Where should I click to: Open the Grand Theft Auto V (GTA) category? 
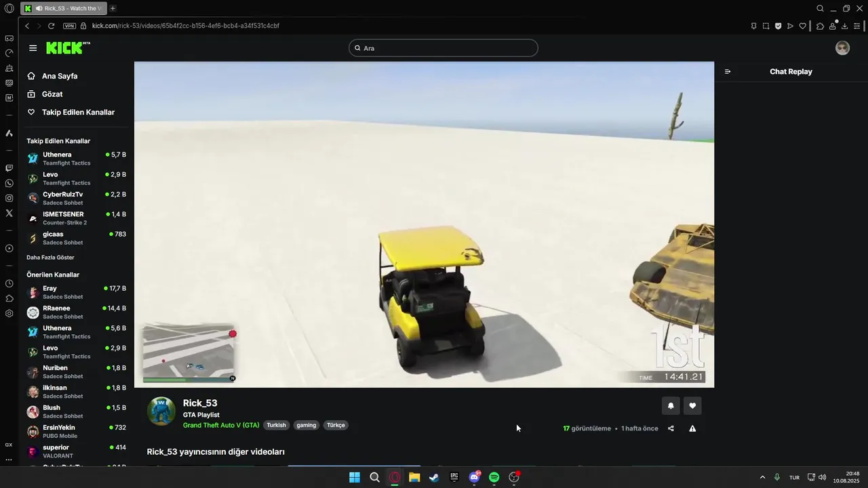tap(221, 425)
